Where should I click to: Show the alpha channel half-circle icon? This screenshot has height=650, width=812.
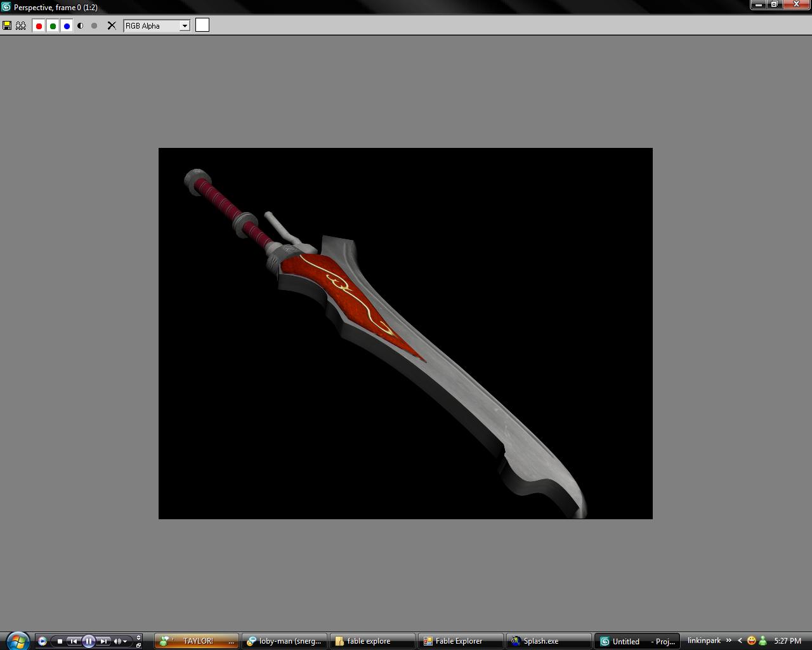(81, 26)
